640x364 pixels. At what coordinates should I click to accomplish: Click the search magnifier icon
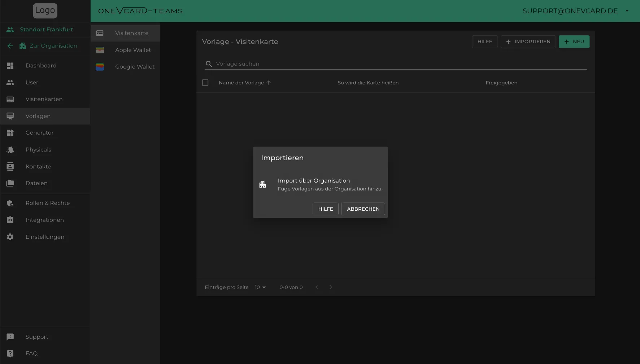[x=209, y=64]
